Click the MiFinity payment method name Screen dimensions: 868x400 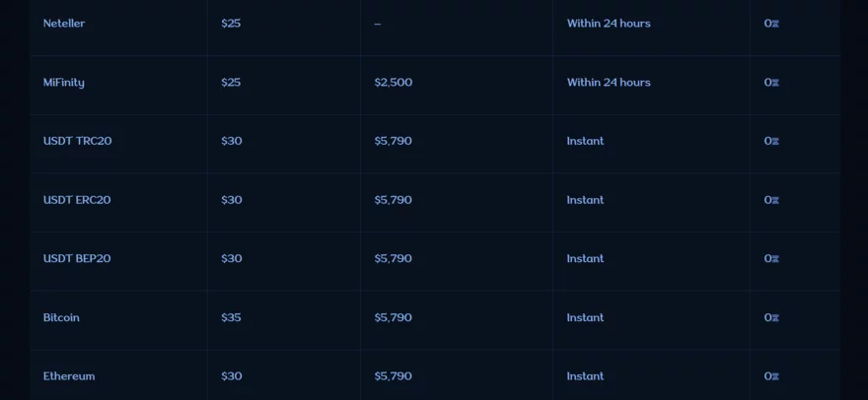click(x=64, y=83)
